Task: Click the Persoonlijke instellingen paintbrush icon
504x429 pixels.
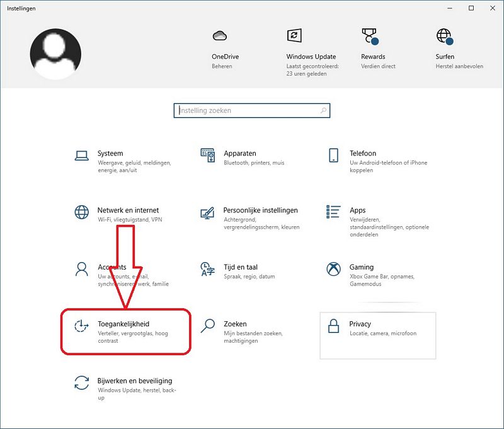Action: [x=207, y=213]
